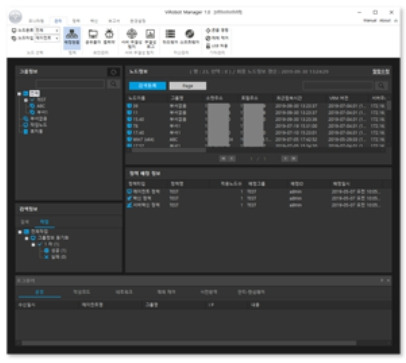Click the gray Page button
406x363 pixels.
point(188,86)
